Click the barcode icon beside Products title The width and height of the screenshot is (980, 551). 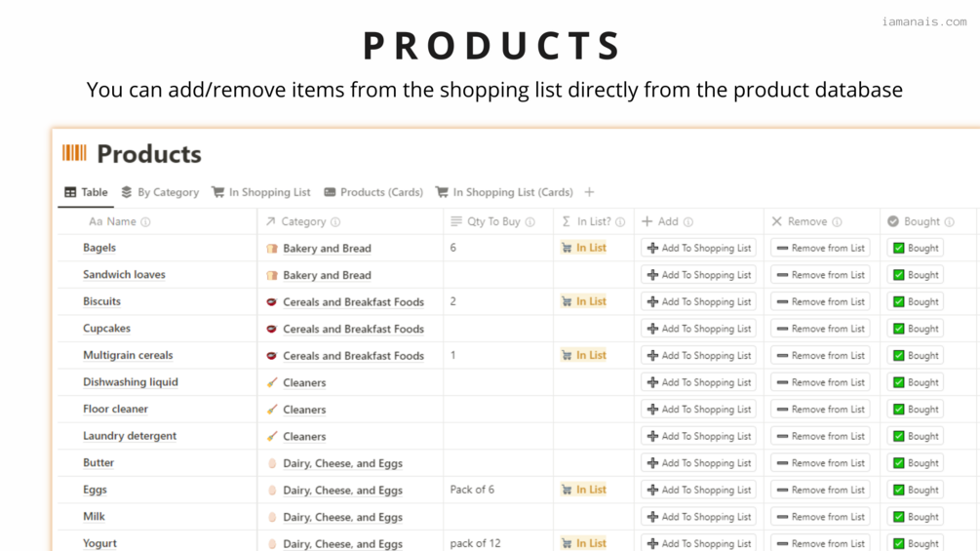[74, 153]
